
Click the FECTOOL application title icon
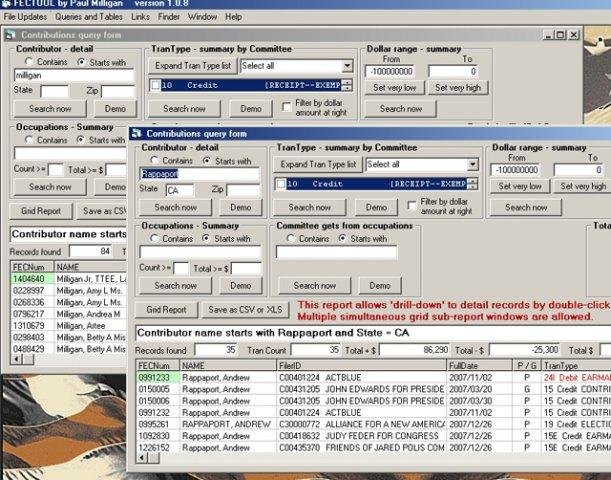[x=5, y=4]
